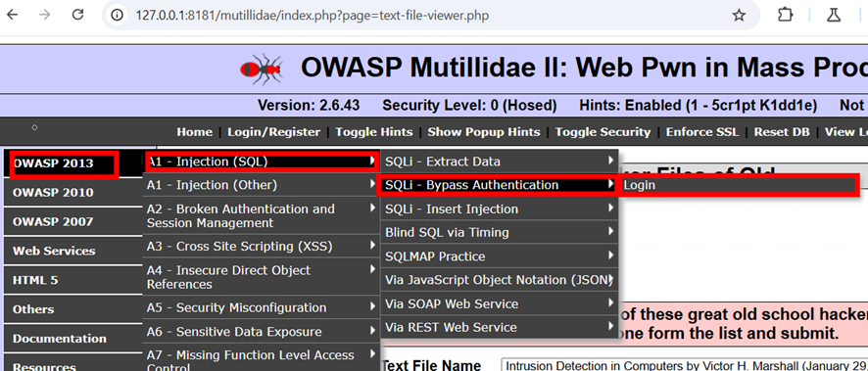The height and width of the screenshot is (371, 868).
Task: Click the browser forward arrow
Action: click(x=45, y=15)
